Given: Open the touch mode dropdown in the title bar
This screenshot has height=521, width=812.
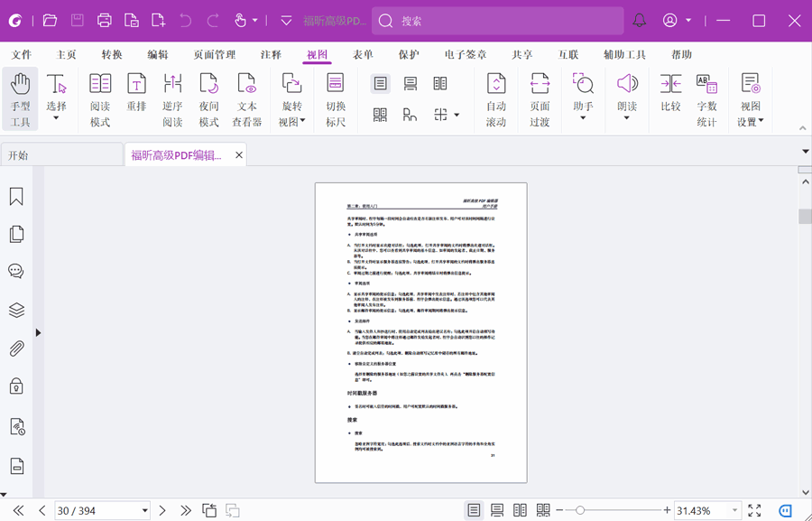Looking at the screenshot, I should tap(254, 21).
